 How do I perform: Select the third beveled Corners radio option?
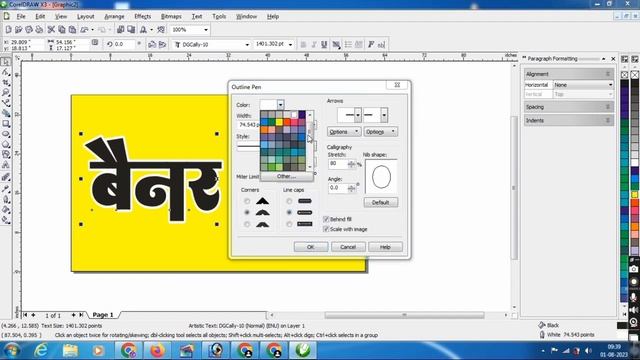click(x=247, y=224)
